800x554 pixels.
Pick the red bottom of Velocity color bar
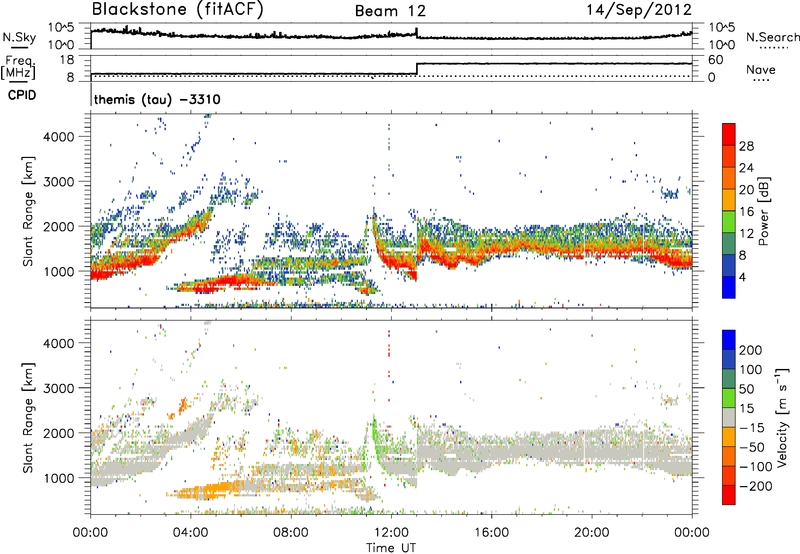point(729,495)
